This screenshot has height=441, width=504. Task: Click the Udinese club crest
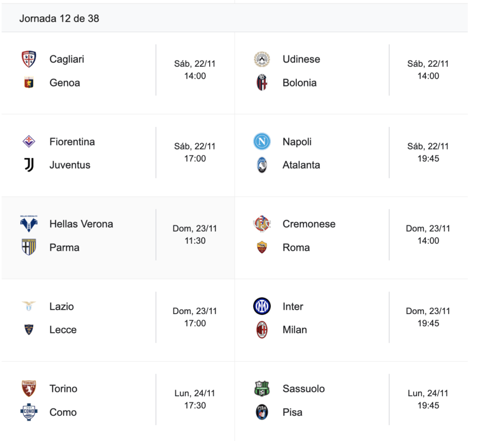tap(262, 59)
